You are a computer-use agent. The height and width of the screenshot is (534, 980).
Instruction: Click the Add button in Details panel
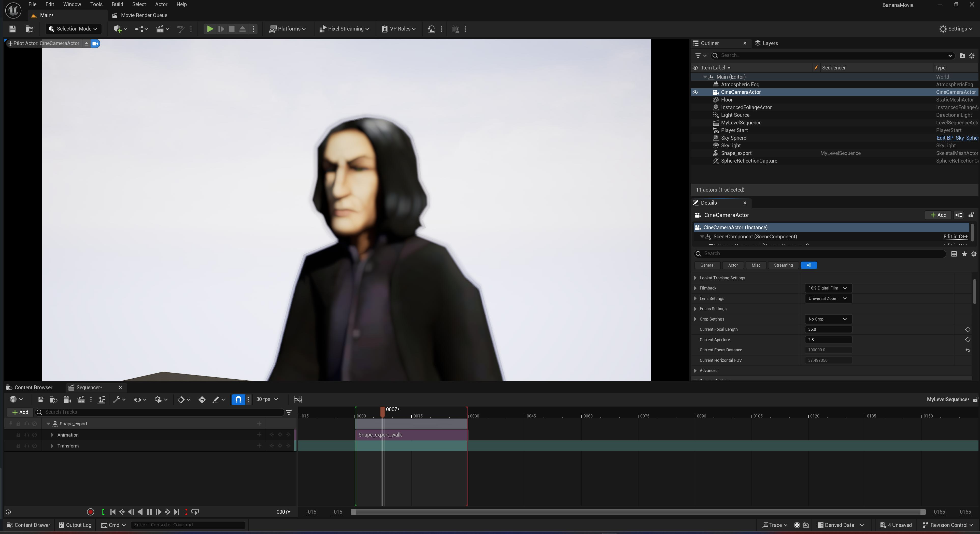click(938, 215)
